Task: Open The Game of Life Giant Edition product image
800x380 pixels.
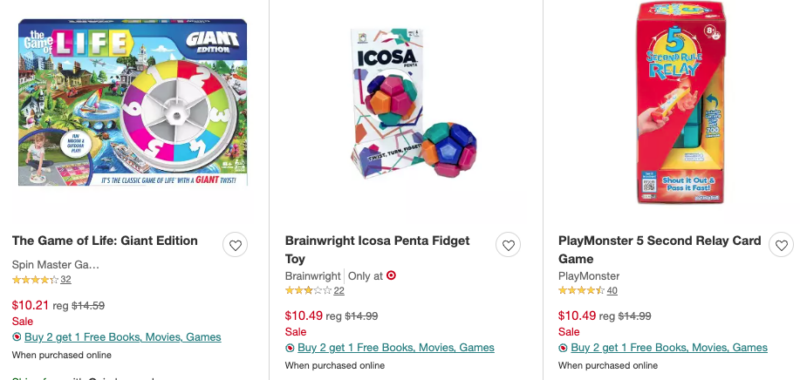Action: (133, 103)
